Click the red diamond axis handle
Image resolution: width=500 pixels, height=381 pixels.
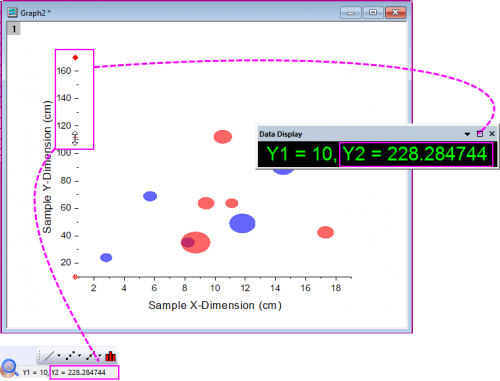[75, 58]
